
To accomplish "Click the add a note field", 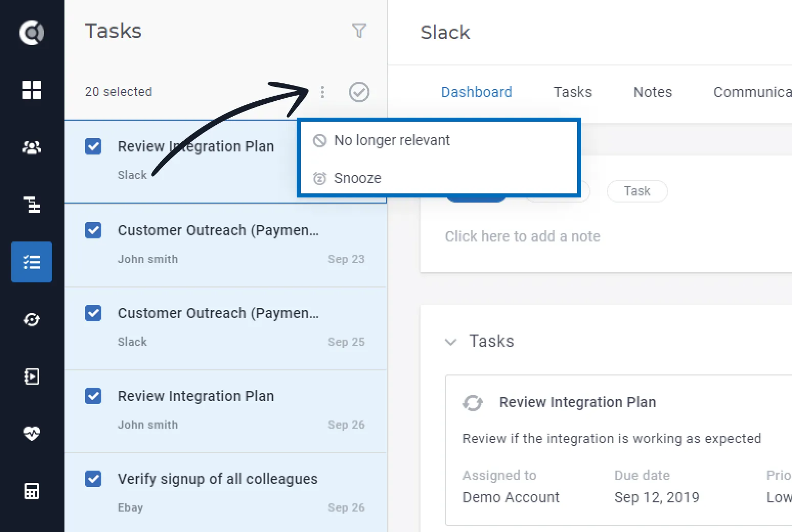I will pos(522,236).
